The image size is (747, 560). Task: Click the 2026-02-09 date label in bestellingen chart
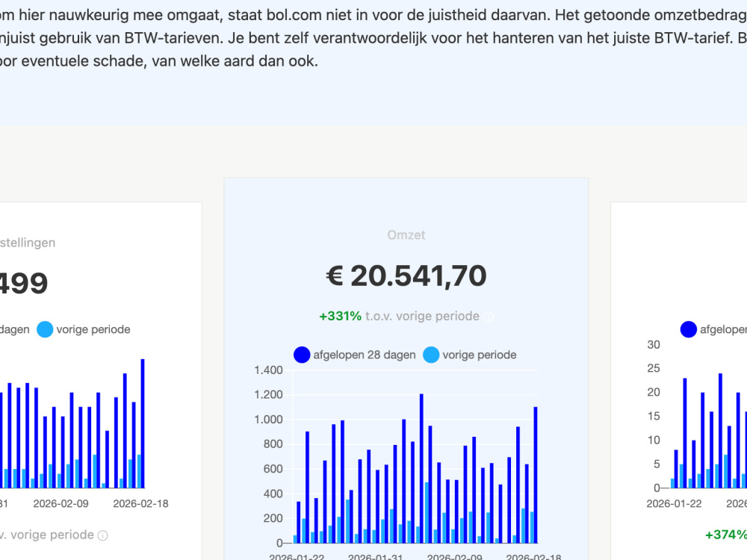(x=61, y=504)
